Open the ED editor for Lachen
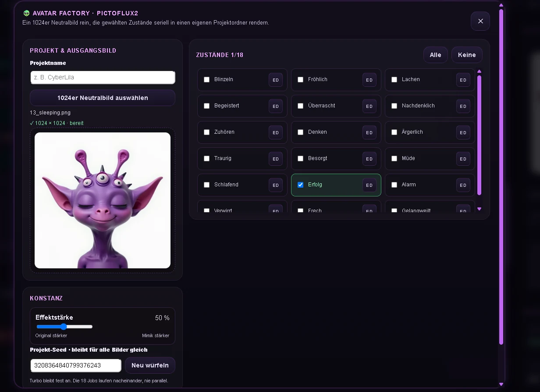This screenshot has width=540, height=392. pyautogui.click(x=463, y=80)
